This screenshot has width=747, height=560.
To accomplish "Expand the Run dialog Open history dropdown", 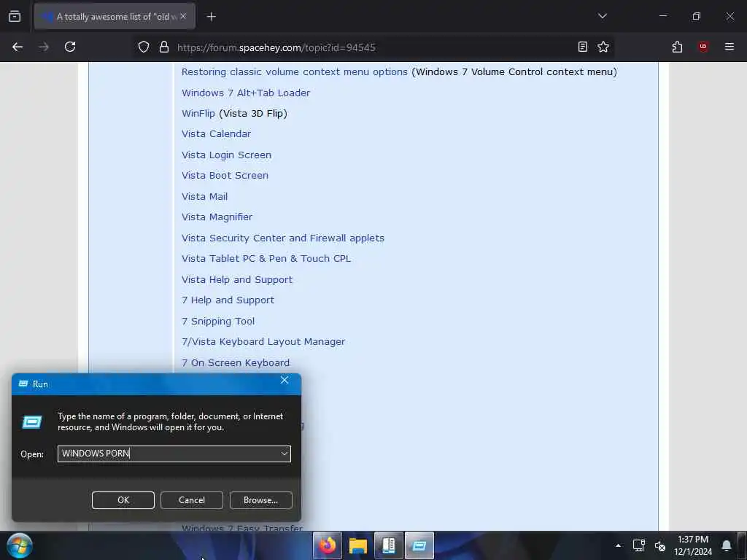I will pos(285,454).
